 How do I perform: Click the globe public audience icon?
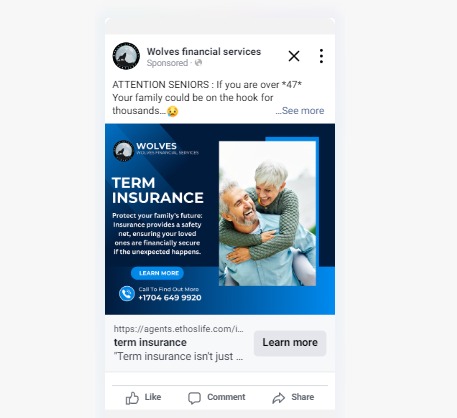[198, 63]
